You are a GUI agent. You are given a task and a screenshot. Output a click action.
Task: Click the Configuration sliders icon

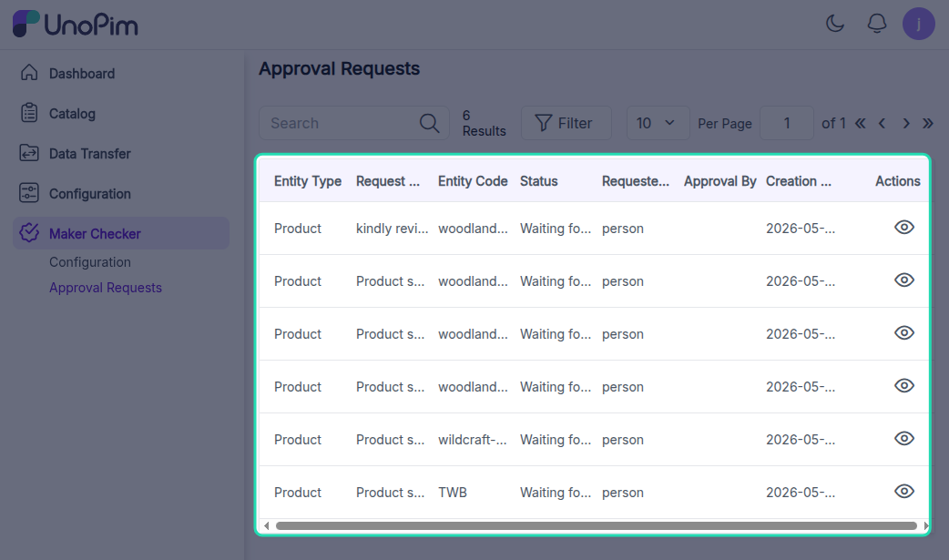[x=29, y=192]
